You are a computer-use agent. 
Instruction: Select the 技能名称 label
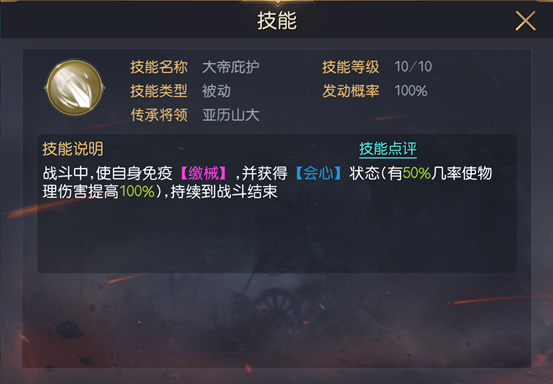159,67
